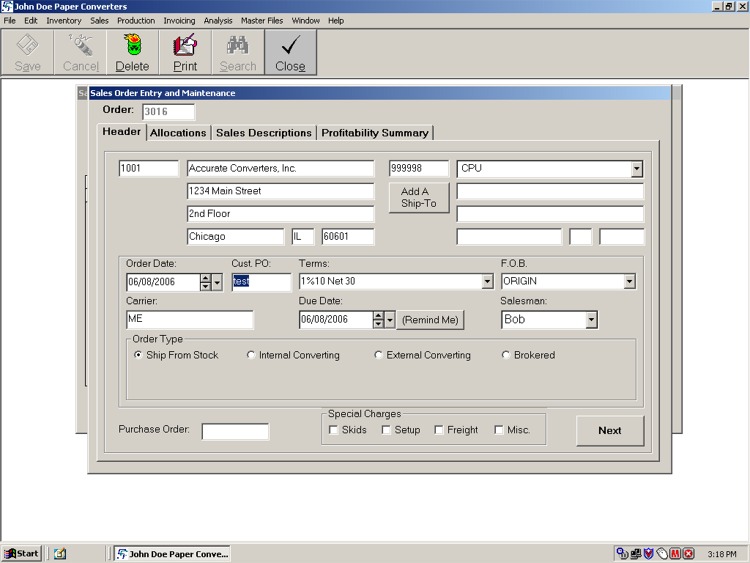Open the File menu
Viewport: 750px width, 563px height.
click(10, 21)
